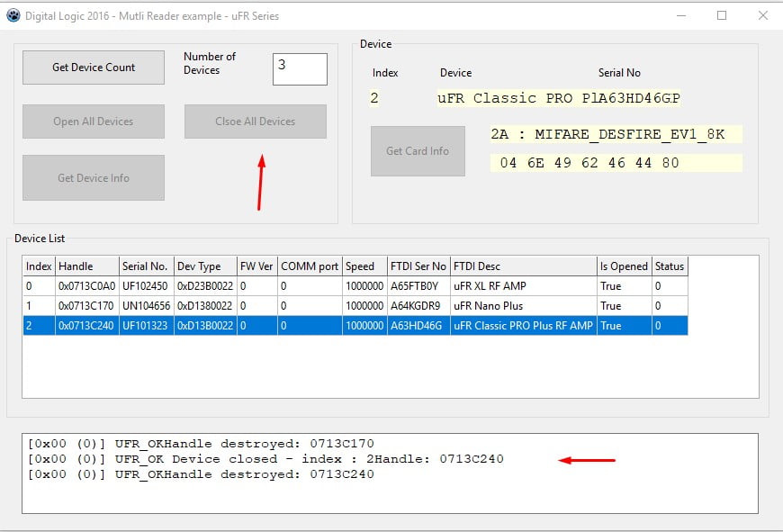Click the Is Opened column header
Viewport: 783px width, 532px height.
[x=625, y=266]
